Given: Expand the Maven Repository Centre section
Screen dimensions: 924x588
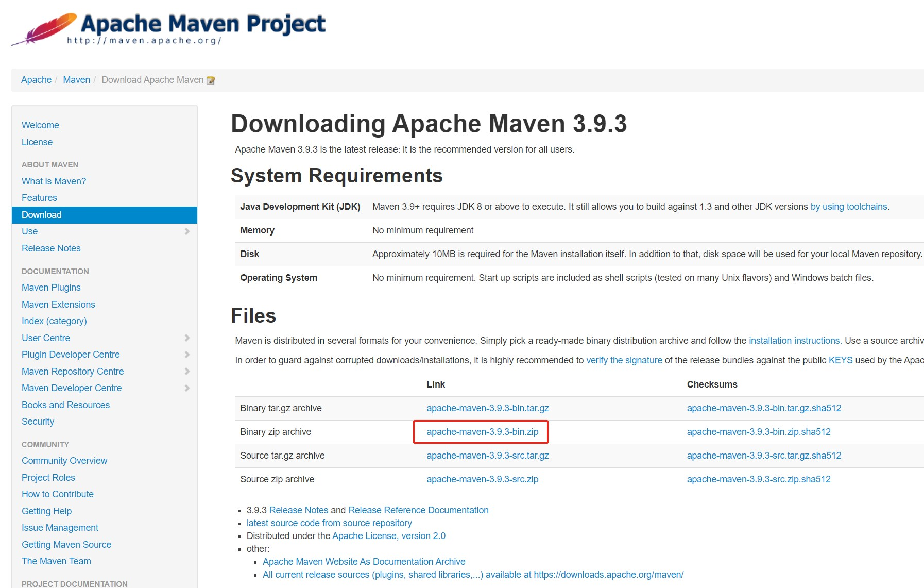Looking at the screenshot, I should [x=187, y=371].
